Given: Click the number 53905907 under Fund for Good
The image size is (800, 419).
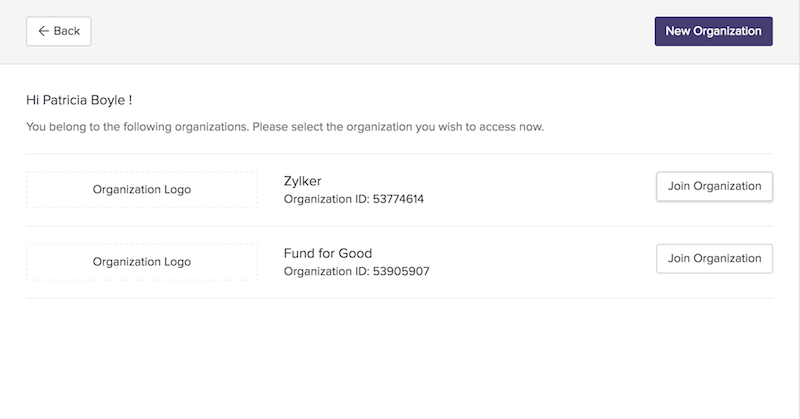Looking at the screenshot, I should (401, 271).
